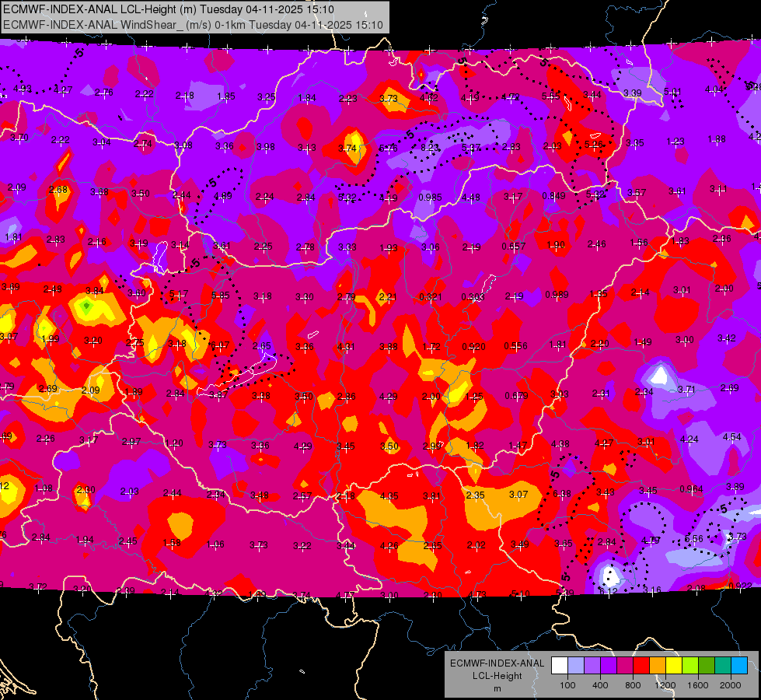Click the wind shear value 0.657

click(514, 247)
